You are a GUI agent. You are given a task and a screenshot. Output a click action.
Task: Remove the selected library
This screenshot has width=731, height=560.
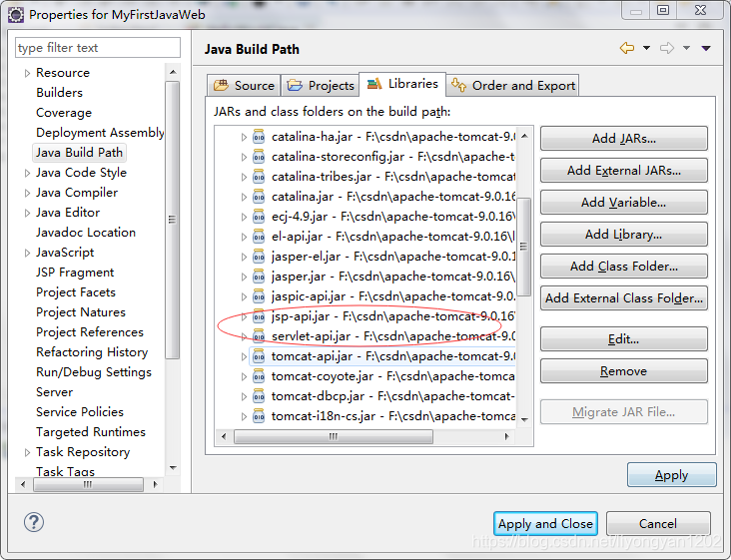tap(624, 371)
